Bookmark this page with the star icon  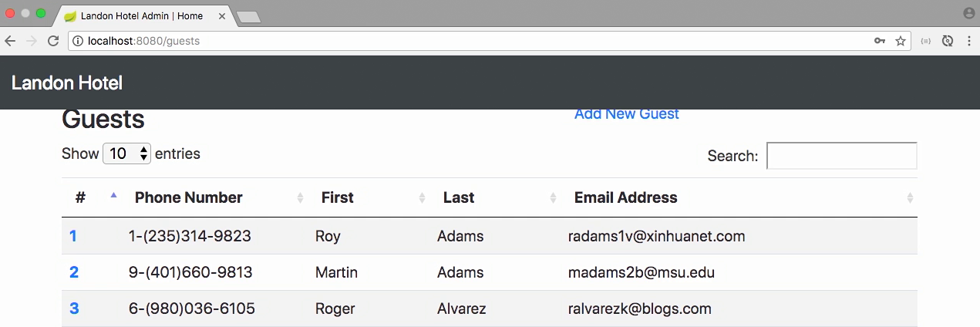900,41
